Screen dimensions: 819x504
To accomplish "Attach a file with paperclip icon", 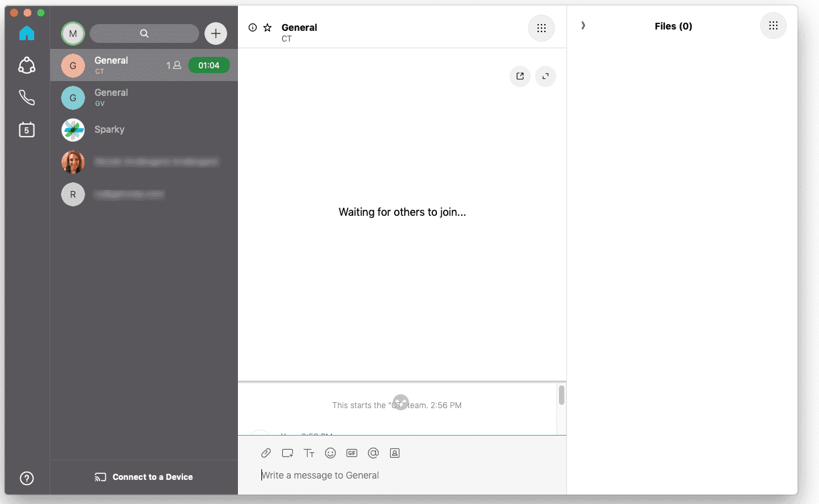I will (266, 453).
